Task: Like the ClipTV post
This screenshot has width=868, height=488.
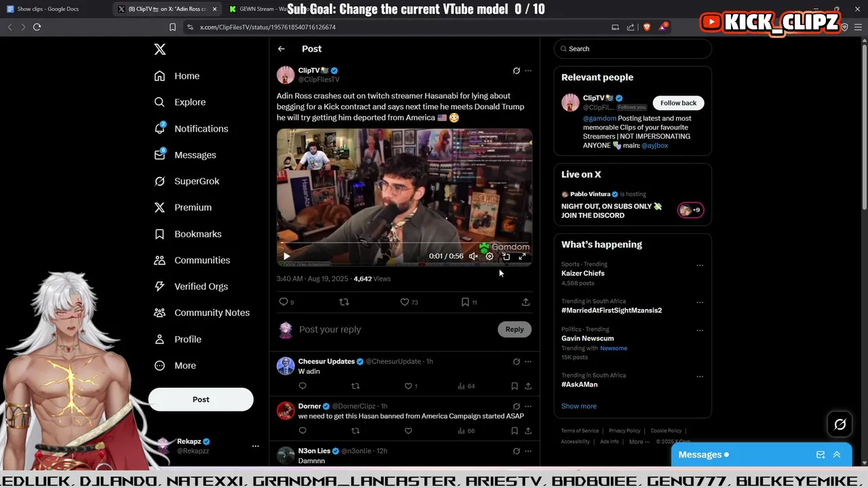Action: [404, 302]
